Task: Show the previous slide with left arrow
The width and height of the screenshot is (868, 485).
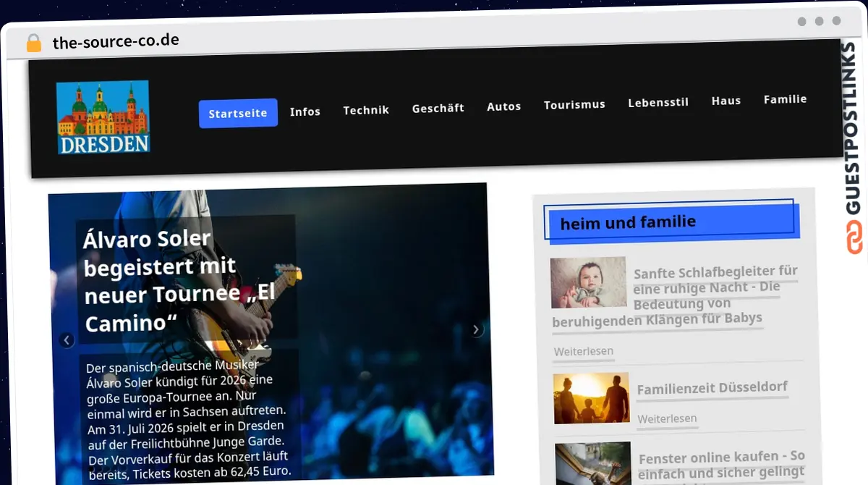Action: (67, 339)
